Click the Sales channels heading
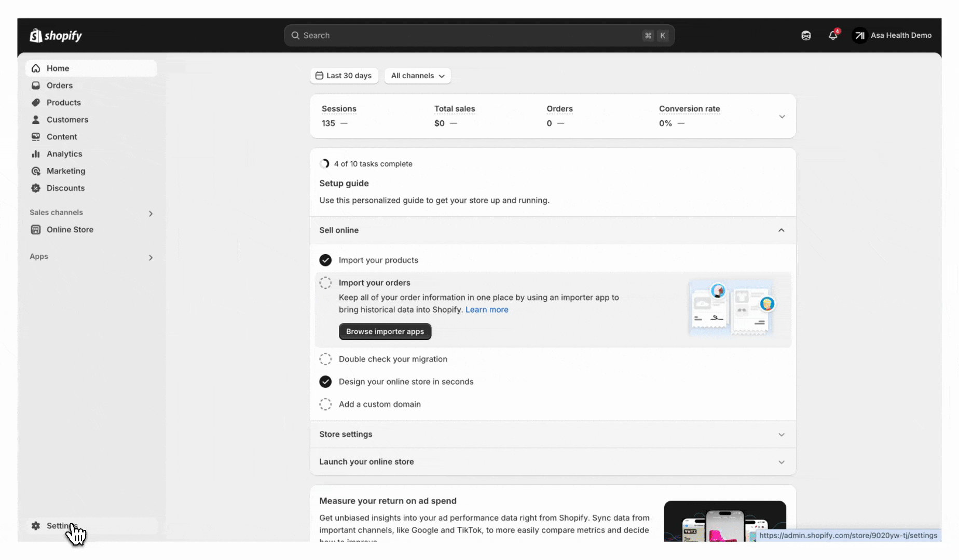 pyautogui.click(x=56, y=213)
